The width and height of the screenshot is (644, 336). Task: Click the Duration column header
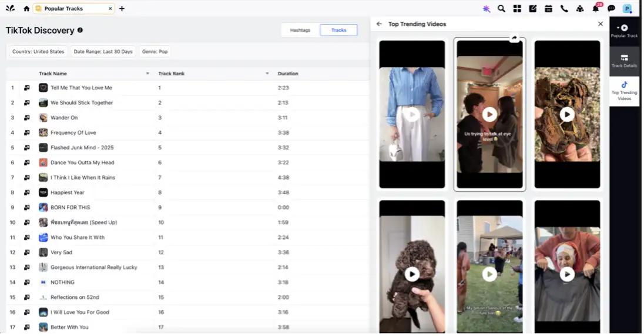tap(288, 74)
